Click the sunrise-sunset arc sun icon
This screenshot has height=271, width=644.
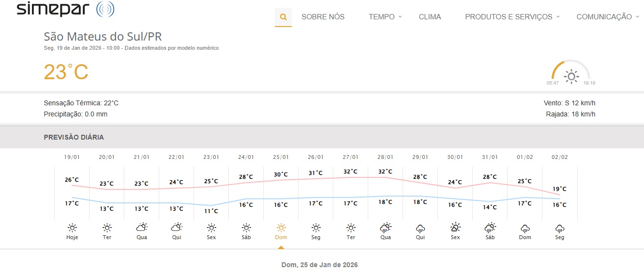pyautogui.click(x=571, y=76)
